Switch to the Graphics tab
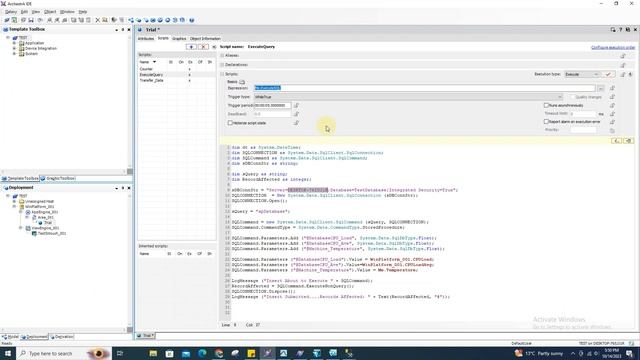The width and height of the screenshot is (640, 360). (x=179, y=38)
